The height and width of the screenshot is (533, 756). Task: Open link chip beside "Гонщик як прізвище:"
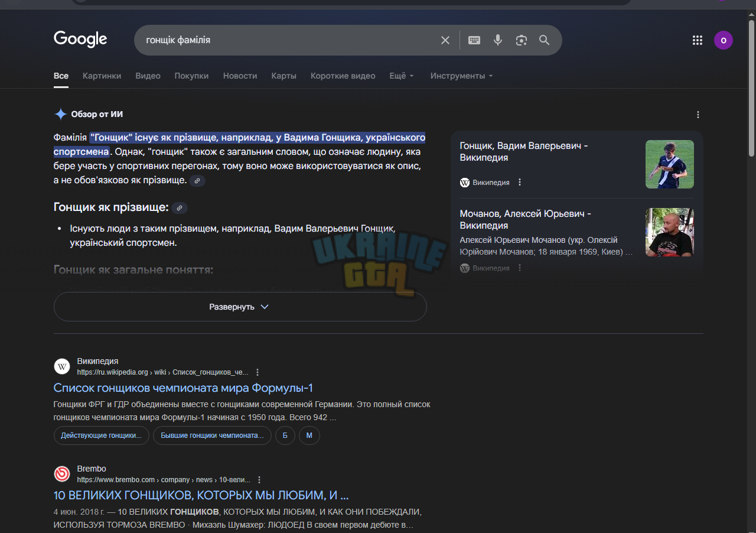click(x=180, y=208)
